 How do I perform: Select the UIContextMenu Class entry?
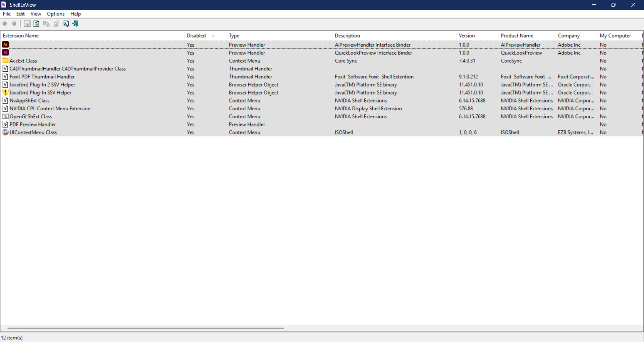pos(34,132)
